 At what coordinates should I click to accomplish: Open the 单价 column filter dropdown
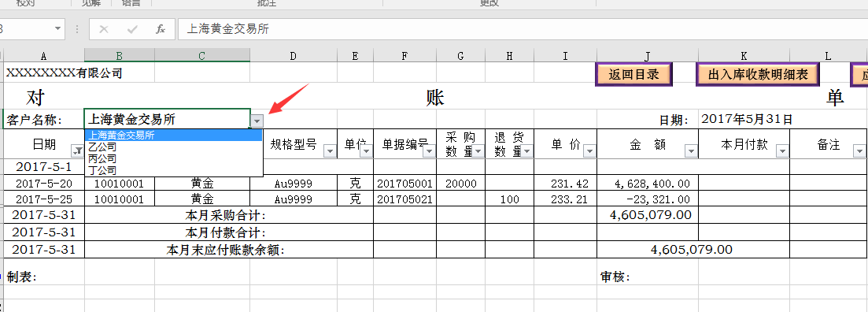(589, 150)
